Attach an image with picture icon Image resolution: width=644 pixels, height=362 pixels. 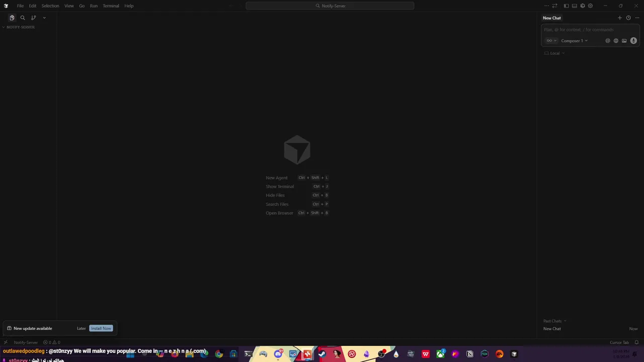pyautogui.click(x=624, y=41)
